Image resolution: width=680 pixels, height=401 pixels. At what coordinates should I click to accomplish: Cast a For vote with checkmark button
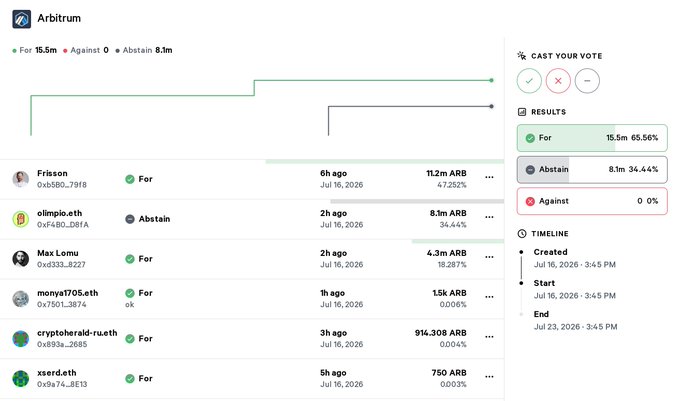(529, 81)
